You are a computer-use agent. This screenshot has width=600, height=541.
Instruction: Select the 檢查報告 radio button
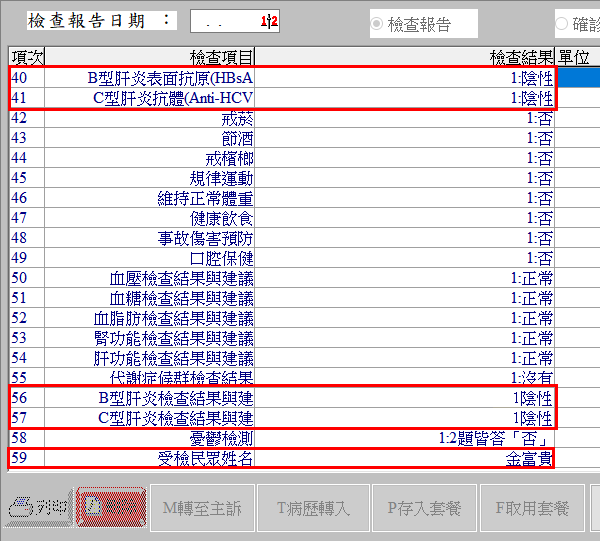click(x=378, y=25)
